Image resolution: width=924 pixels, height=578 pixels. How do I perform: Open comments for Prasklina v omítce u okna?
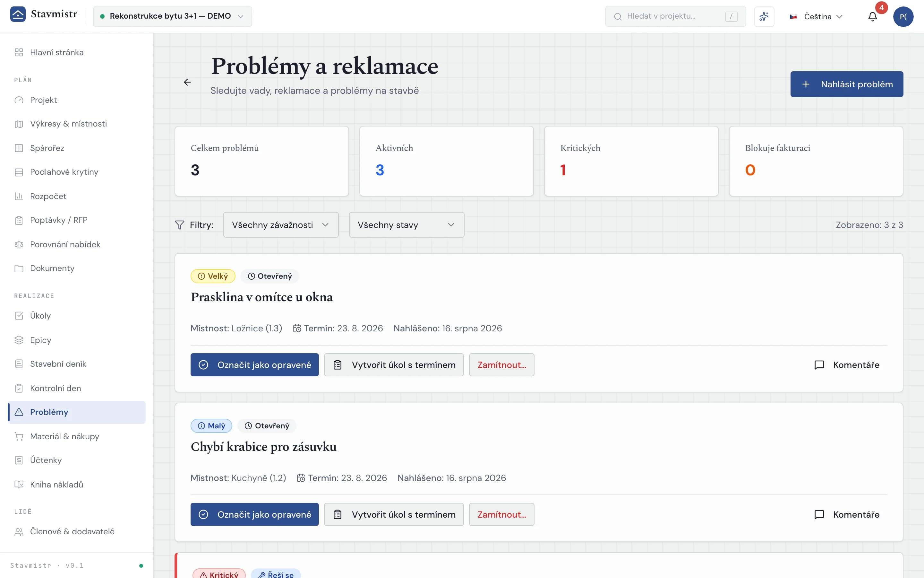pyautogui.click(x=846, y=365)
